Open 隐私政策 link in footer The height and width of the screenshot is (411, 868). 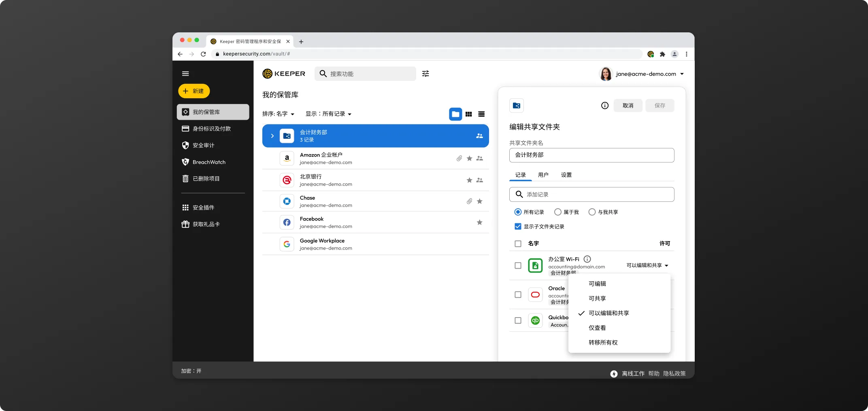(674, 374)
